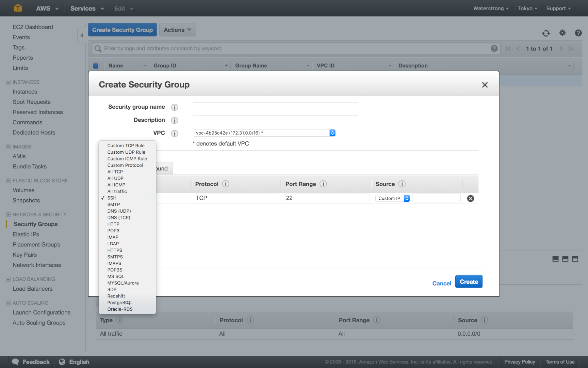Click the source IP address input field

(x=437, y=198)
